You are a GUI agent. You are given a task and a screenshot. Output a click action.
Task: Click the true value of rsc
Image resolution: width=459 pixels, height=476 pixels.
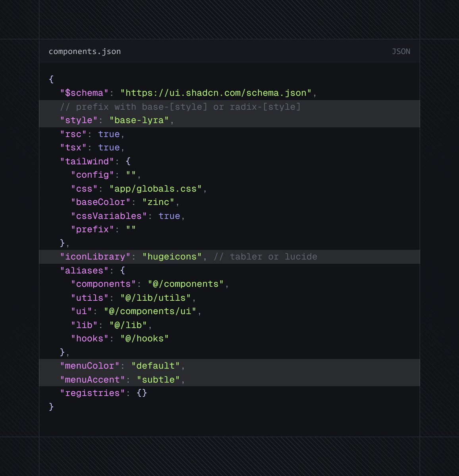pos(109,134)
